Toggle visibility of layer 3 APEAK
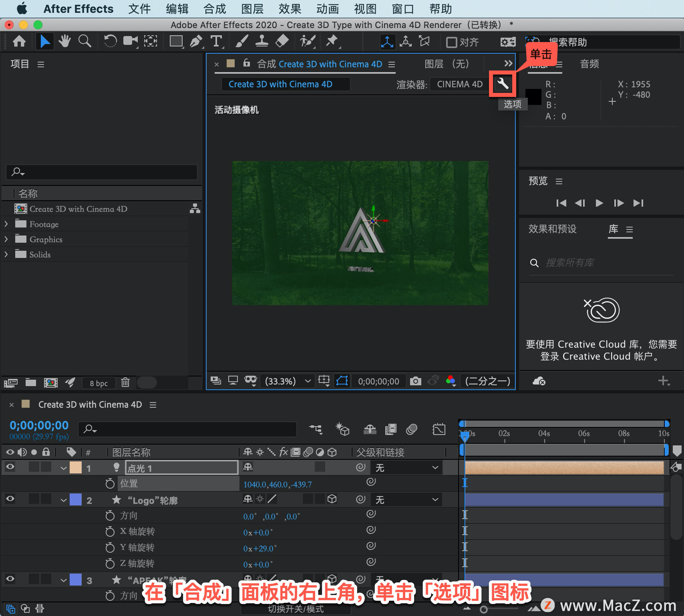Viewport: 684px width, 616px height. [x=10, y=579]
